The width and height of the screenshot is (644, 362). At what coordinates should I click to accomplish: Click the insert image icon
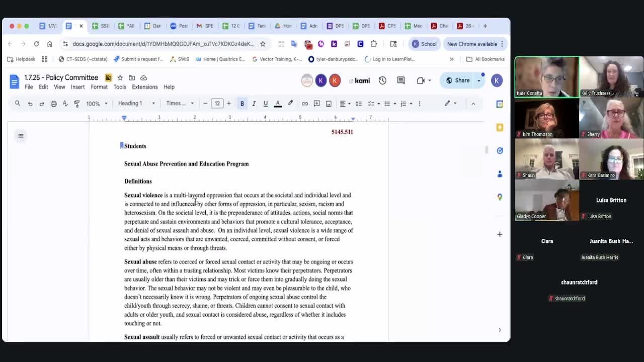point(329,104)
